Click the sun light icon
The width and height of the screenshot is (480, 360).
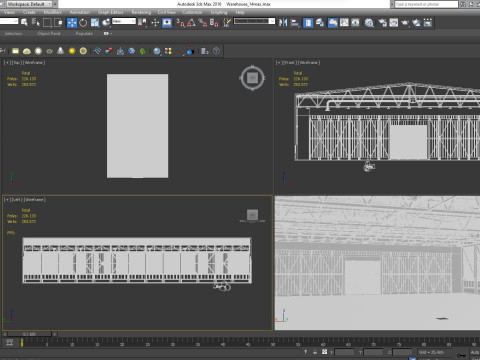click(x=72, y=51)
